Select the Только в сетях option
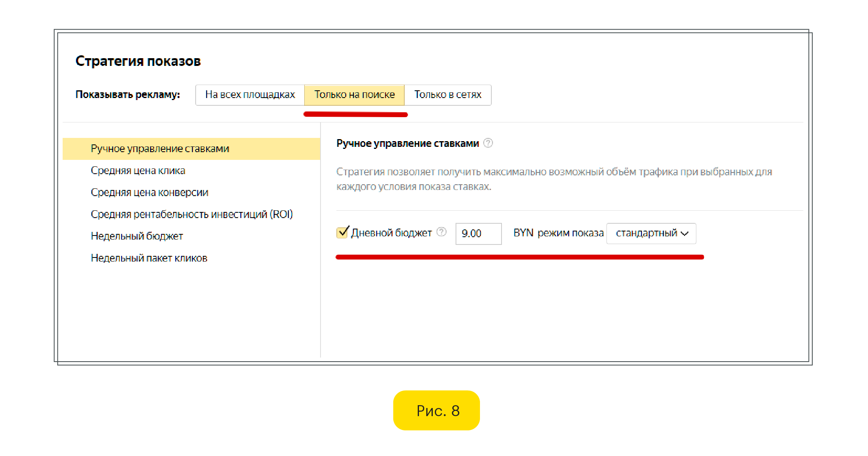Viewport: 868px width, 456px height. (x=447, y=95)
